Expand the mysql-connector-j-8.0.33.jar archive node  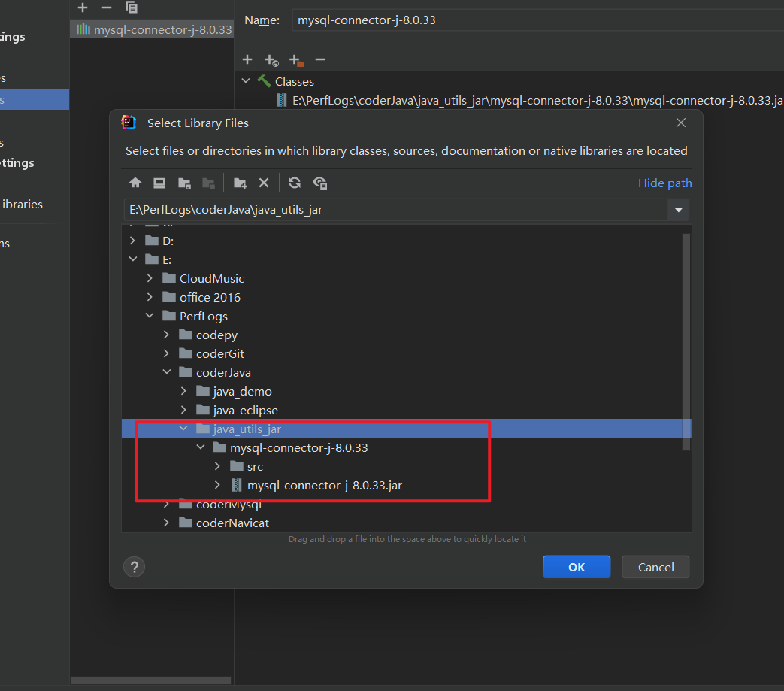click(x=217, y=485)
